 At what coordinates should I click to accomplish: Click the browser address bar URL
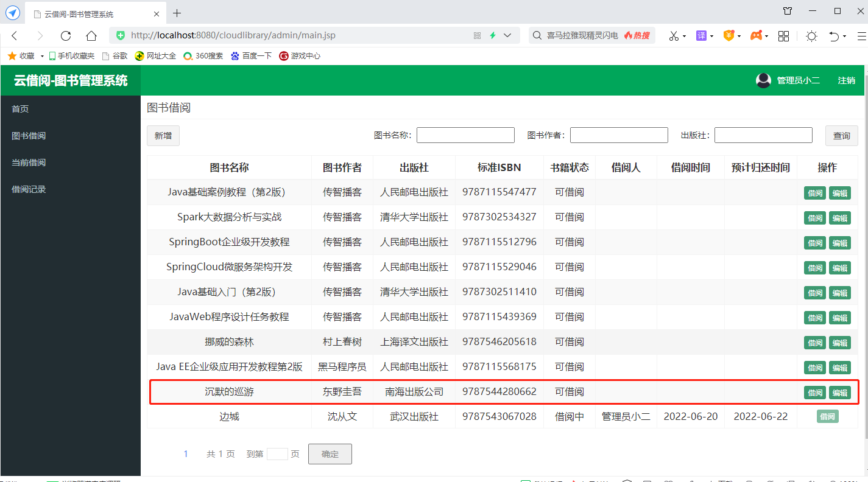click(233, 36)
